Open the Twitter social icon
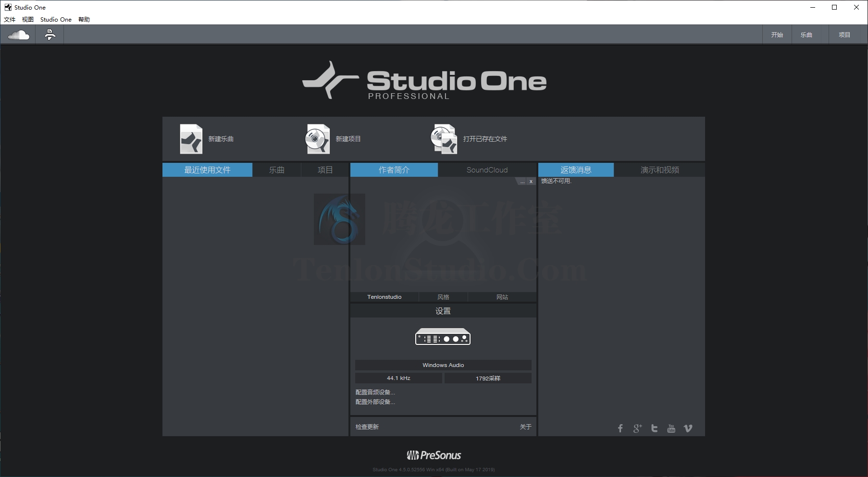The image size is (868, 477). pyautogui.click(x=654, y=428)
